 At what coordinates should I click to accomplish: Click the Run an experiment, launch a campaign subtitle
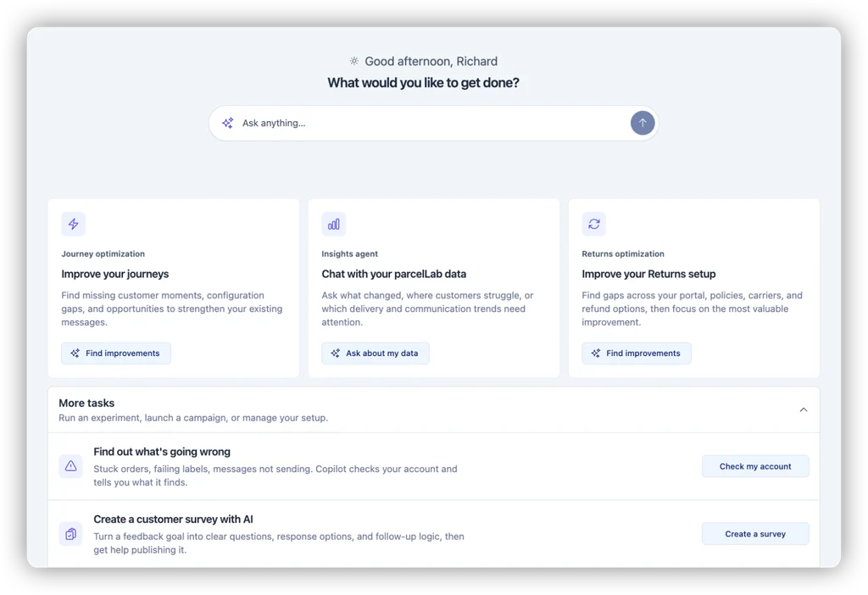[193, 418]
